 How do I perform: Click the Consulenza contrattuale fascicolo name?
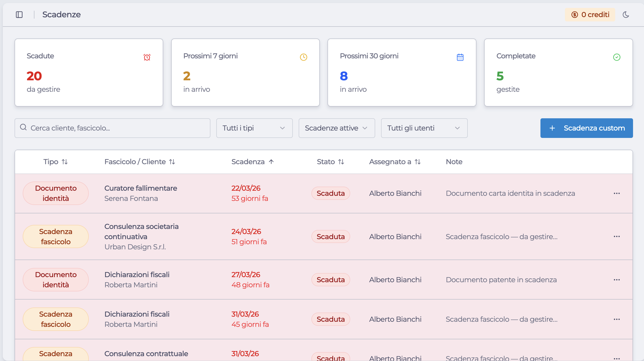tap(146, 354)
